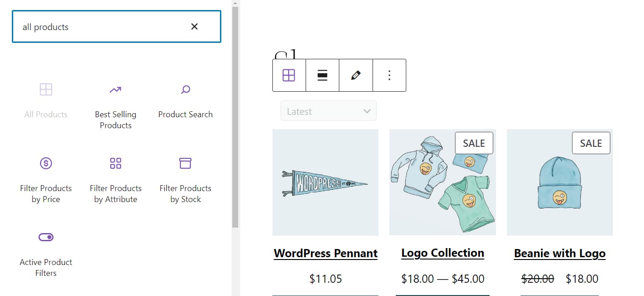
Task: Open the block options three-dot menu
Action: point(389,75)
